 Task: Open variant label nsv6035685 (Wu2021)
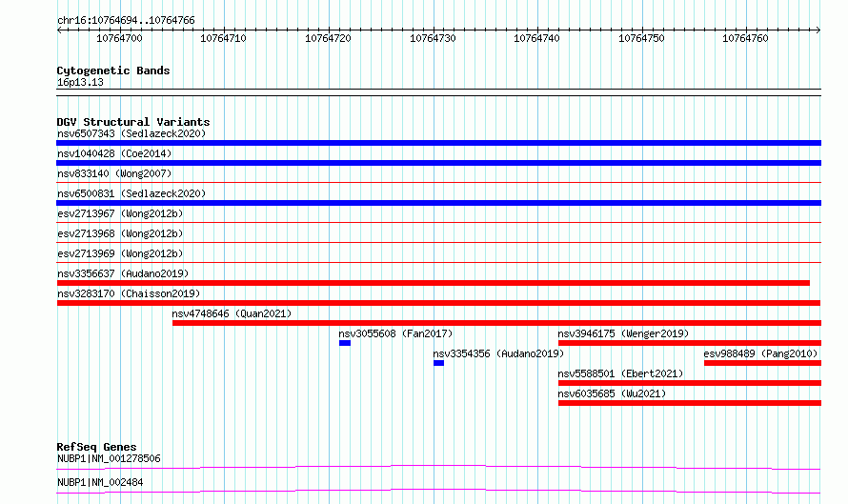[x=612, y=393]
